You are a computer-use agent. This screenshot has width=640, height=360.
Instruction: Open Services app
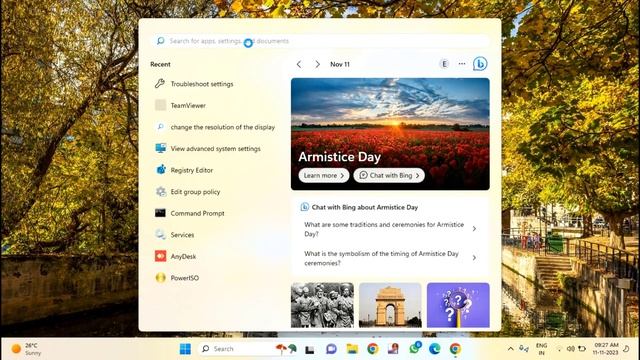pyautogui.click(x=175, y=235)
